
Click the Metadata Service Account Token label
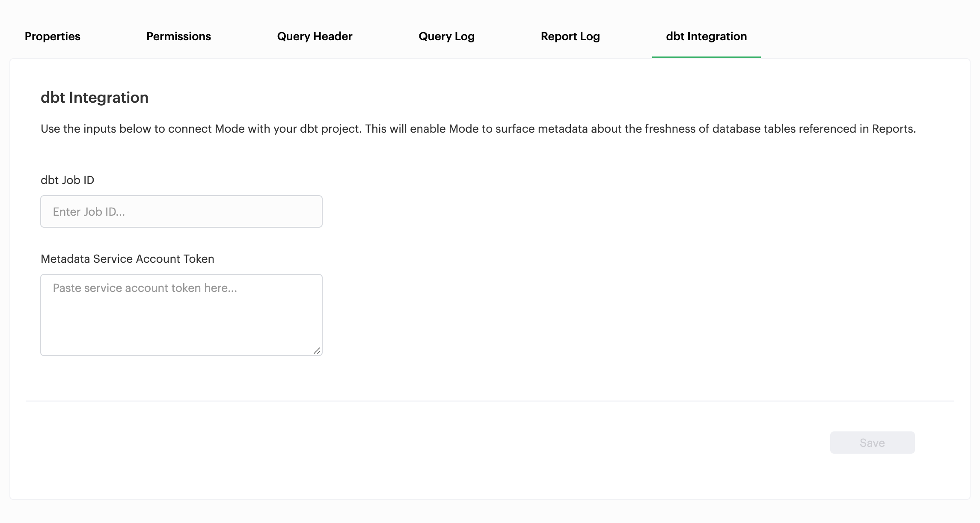127,259
